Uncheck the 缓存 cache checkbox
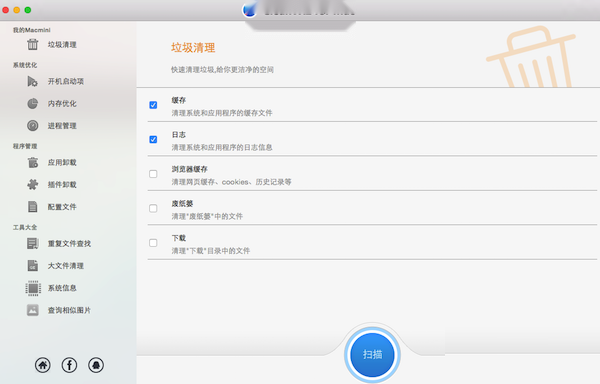600x384 pixels. pos(153,105)
